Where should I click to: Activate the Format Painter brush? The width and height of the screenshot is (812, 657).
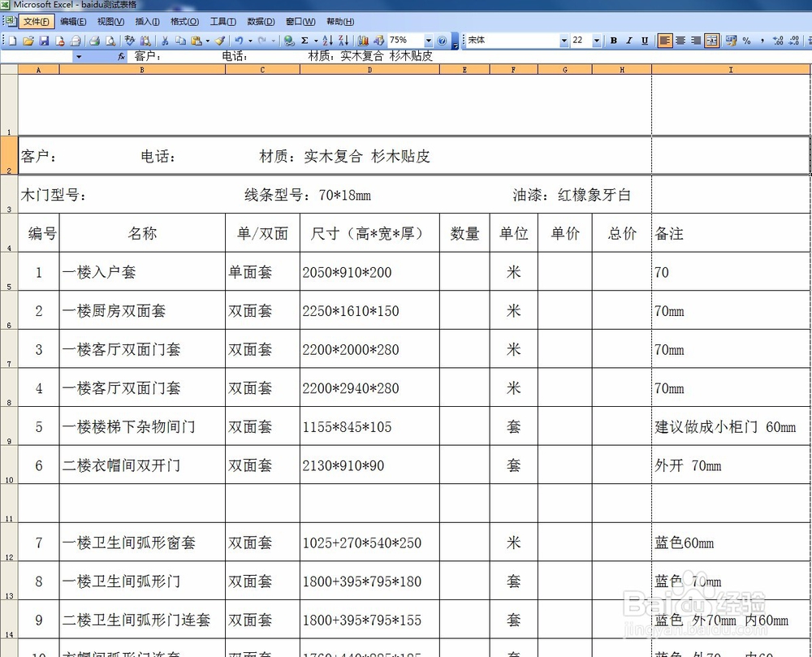[x=220, y=41]
